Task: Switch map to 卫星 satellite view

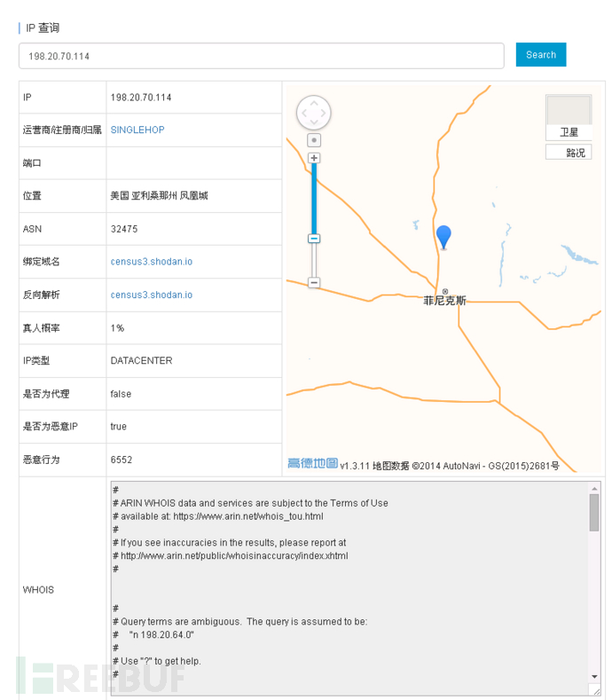Action: point(569,117)
